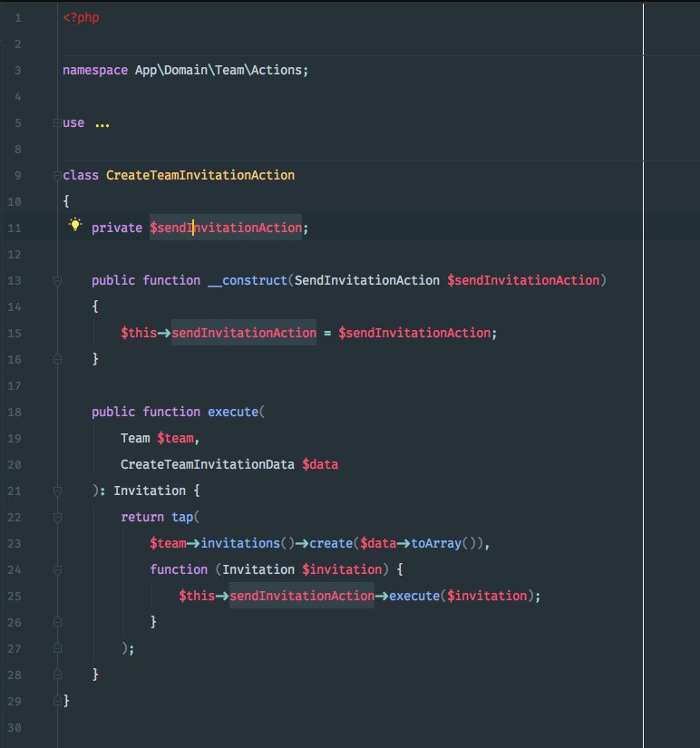Click line number 1 in gutter
Viewport: 700px width, 748px height.
(x=17, y=18)
